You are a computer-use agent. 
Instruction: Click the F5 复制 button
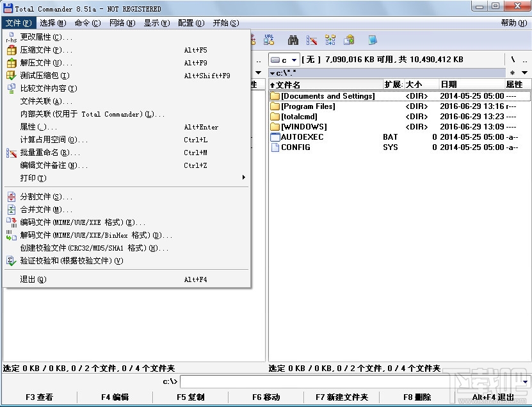tap(191, 397)
